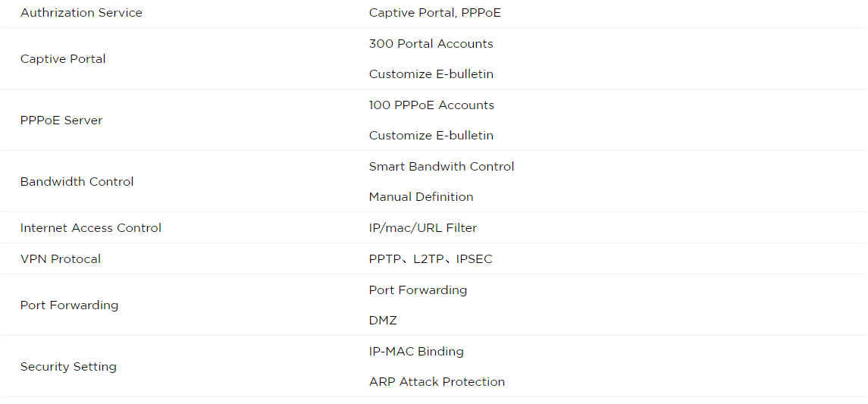Click Customize E-bulletin under Captive Portal

pos(431,74)
